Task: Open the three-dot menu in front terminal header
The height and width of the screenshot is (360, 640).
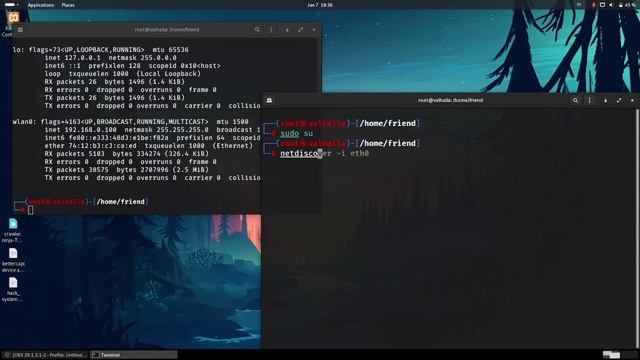Action: click(589, 100)
